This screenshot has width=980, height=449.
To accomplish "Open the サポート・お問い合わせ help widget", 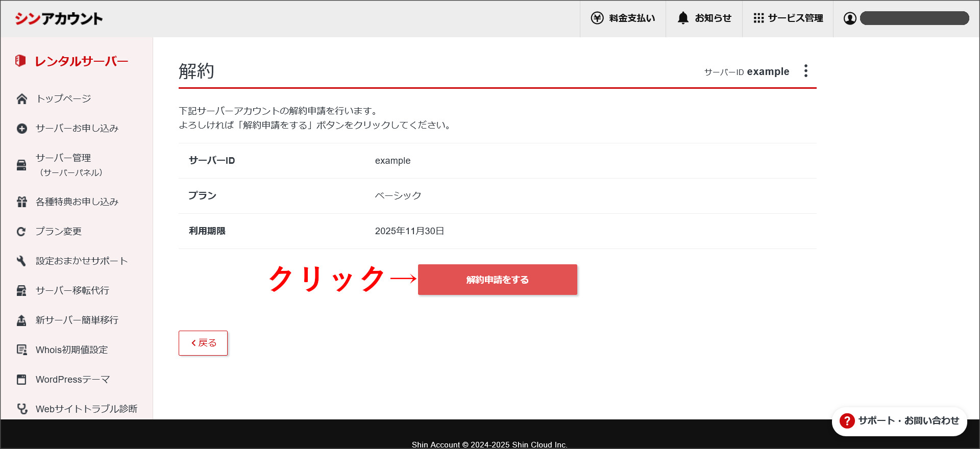I will tap(899, 421).
